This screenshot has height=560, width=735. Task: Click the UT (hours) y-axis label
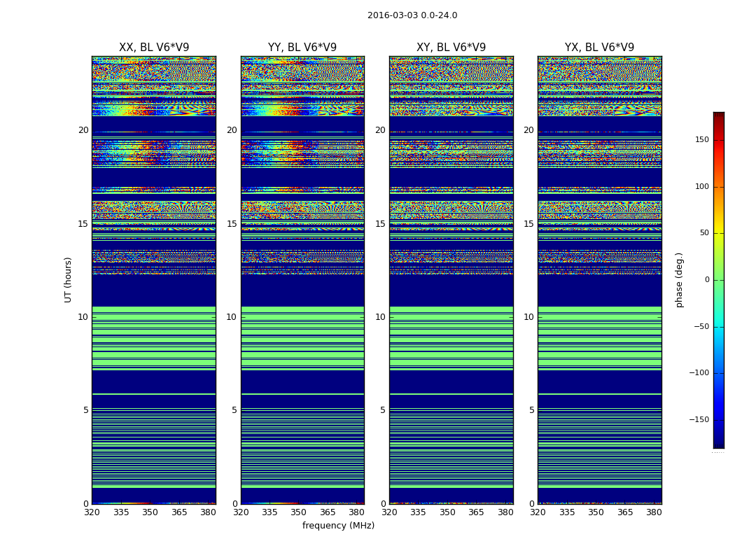point(69,279)
